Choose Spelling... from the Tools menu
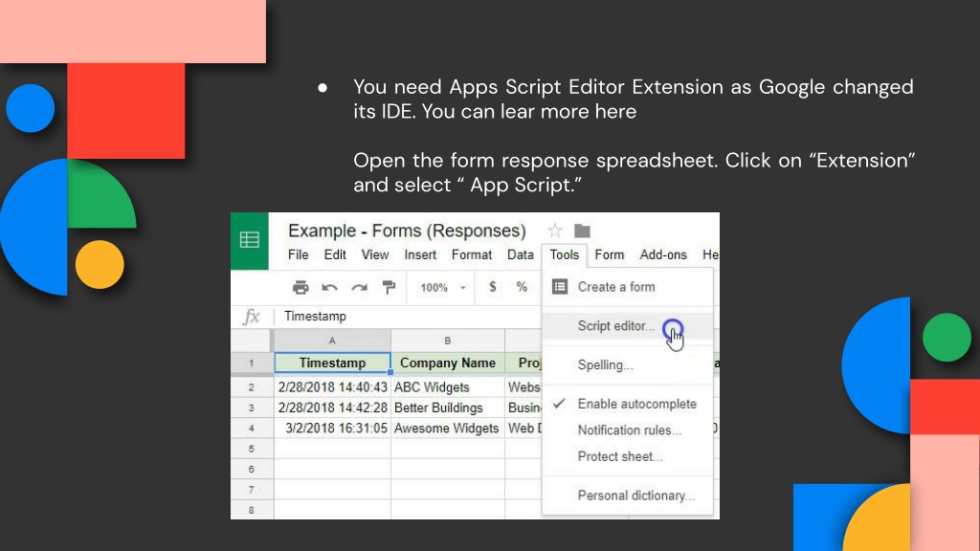This screenshot has width=980, height=551. coord(628,364)
